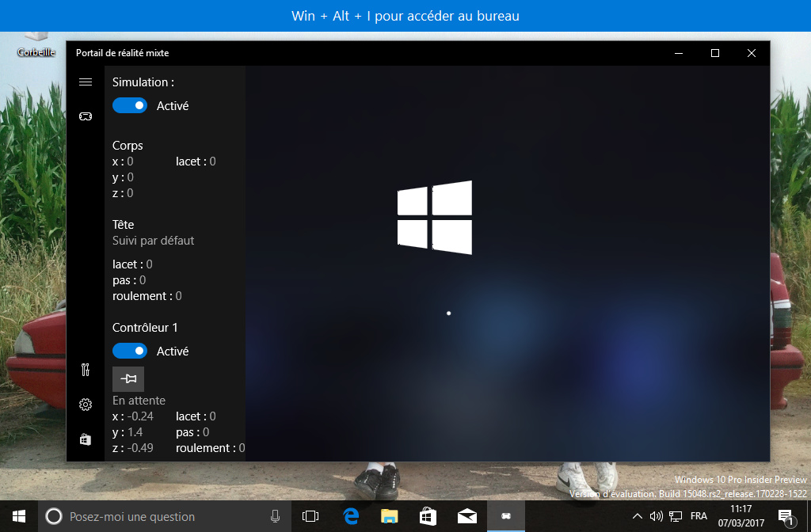Screen dimensions: 811x532
Task: Open the hamburger navigation menu
Action: pyautogui.click(x=86, y=82)
